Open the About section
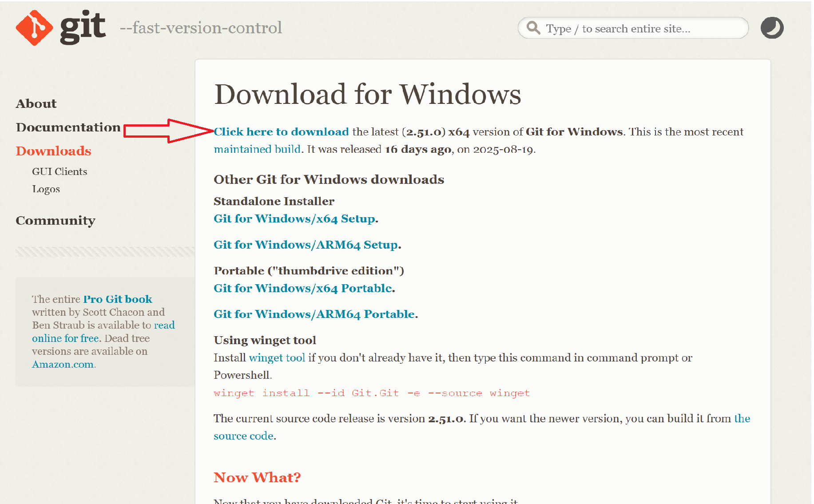The image size is (814, 504). (x=36, y=103)
